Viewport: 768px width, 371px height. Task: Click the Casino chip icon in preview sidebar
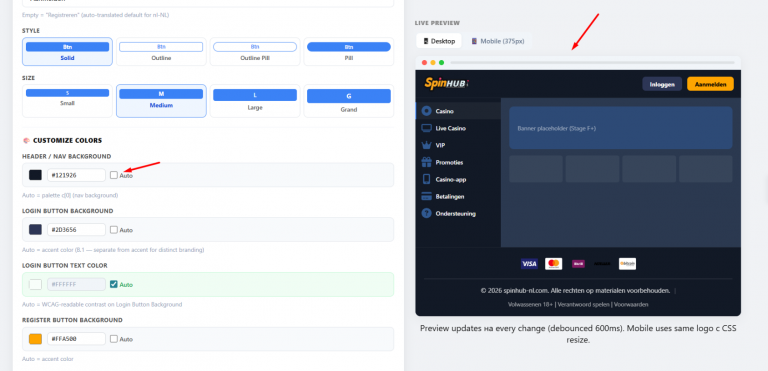(x=426, y=111)
